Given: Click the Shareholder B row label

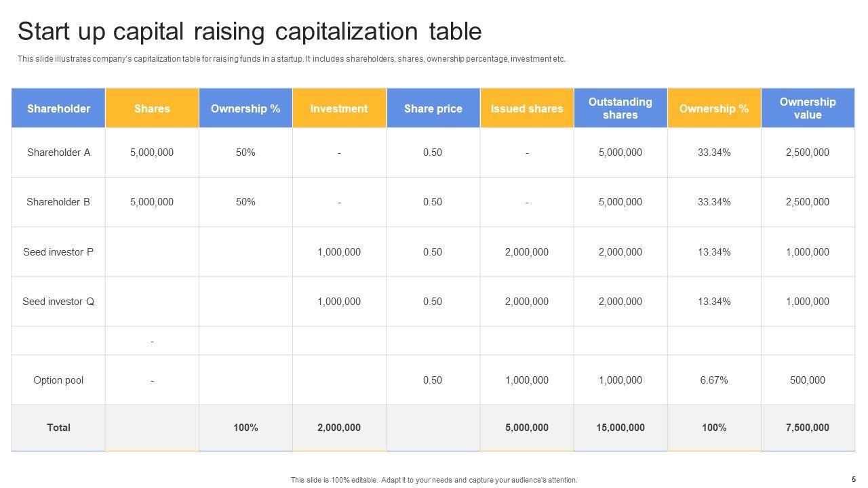Looking at the screenshot, I should click(58, 202).
